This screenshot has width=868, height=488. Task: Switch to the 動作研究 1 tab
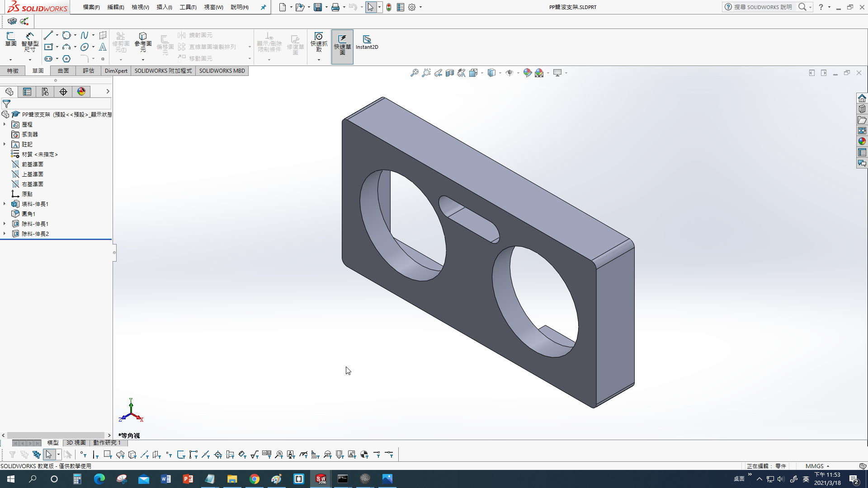(x=107, y=443)
